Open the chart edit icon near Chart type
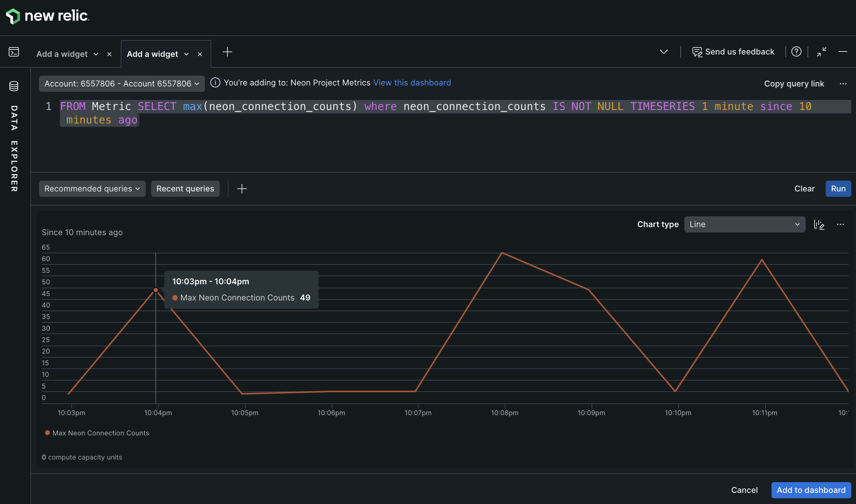Screen dimensions: 856x504 pyautogui.click(x=819, y=224)
